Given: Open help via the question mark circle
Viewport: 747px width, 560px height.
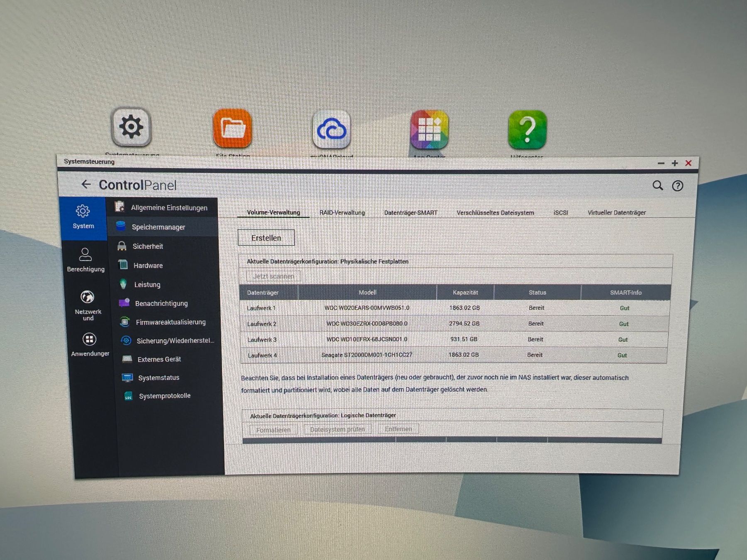Looking at the screenshot, I should 678,186.
